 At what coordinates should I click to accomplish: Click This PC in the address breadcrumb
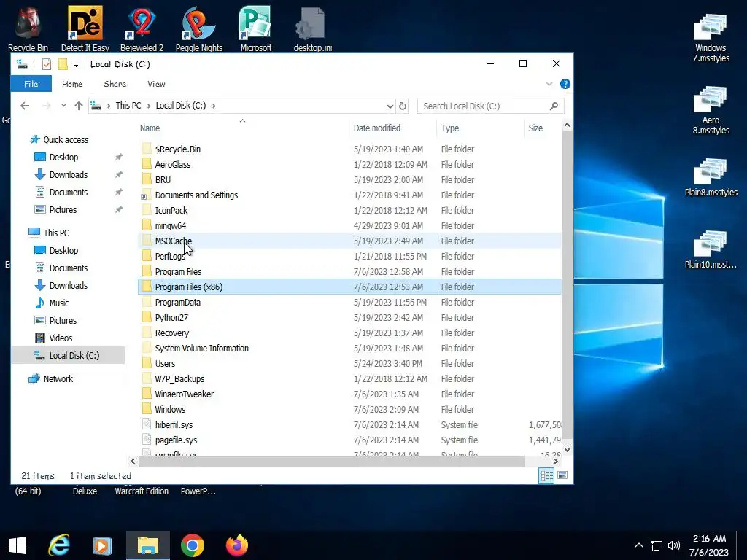[x=128, y=106]
